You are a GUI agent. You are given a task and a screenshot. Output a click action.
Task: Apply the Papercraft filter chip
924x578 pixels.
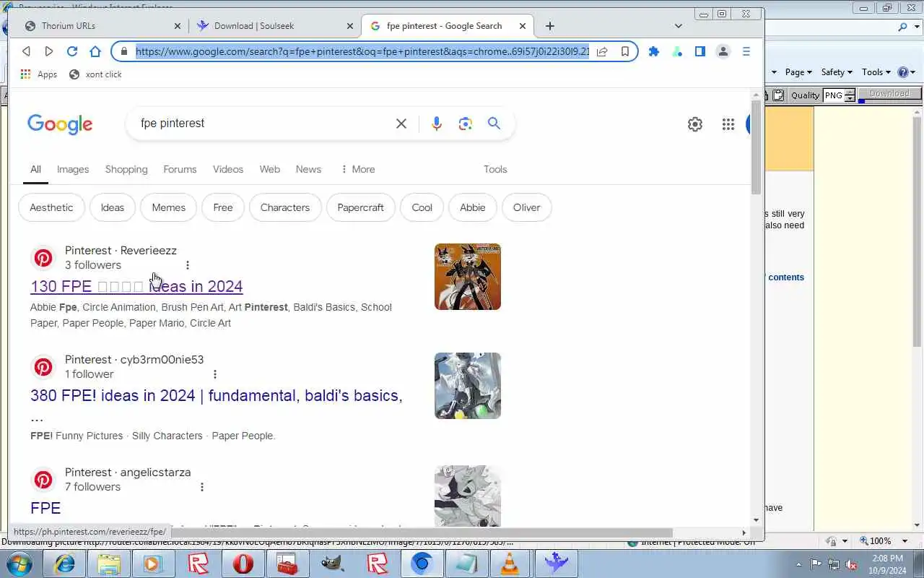pyautogui.click(x=361, y=207)
